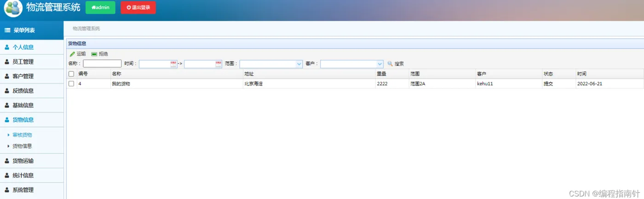Image resolution: width=644 pixels, height=199 pixels.
Task: Open the 客户管理 menu
Action: click(32, 76)
